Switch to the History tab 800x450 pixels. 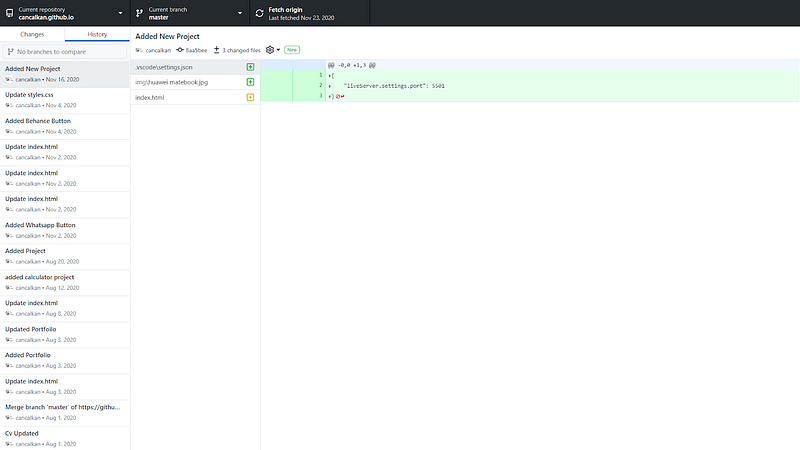pos(97,34)
